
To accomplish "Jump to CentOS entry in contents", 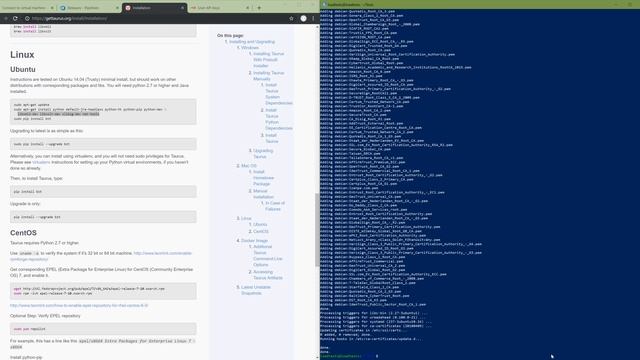I will 260,231.
